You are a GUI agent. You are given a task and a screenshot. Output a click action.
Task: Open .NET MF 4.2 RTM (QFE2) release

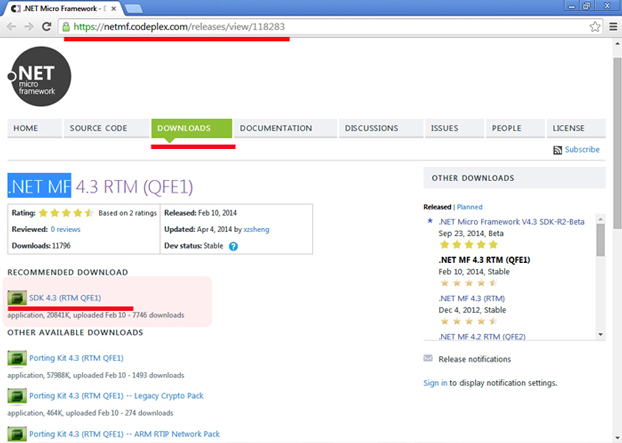pos(482,337)
